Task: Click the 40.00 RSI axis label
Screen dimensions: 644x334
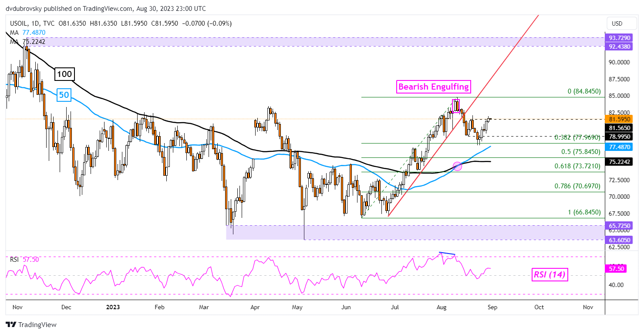Action: [x=616, y=285]
